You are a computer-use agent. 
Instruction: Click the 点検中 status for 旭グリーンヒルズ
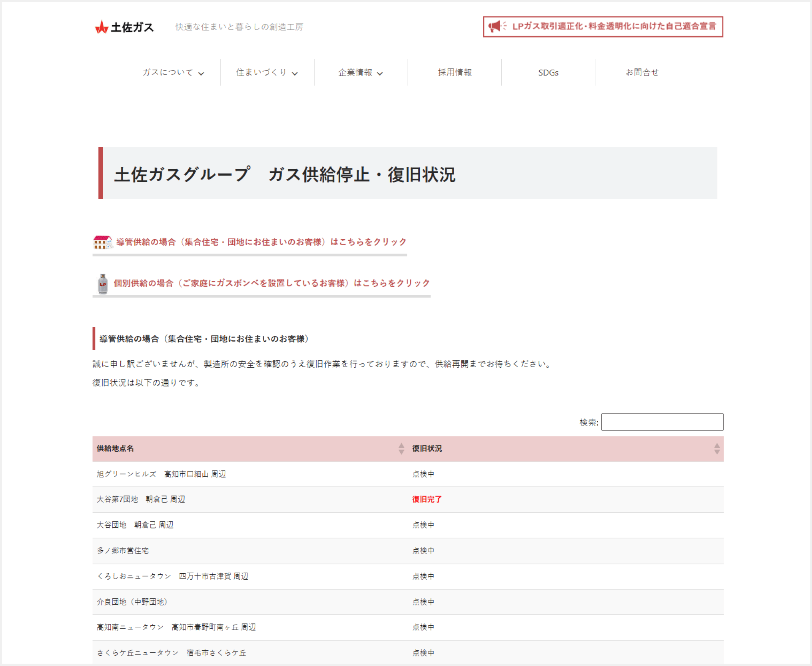pyautogui.click(x=423, y=474)
